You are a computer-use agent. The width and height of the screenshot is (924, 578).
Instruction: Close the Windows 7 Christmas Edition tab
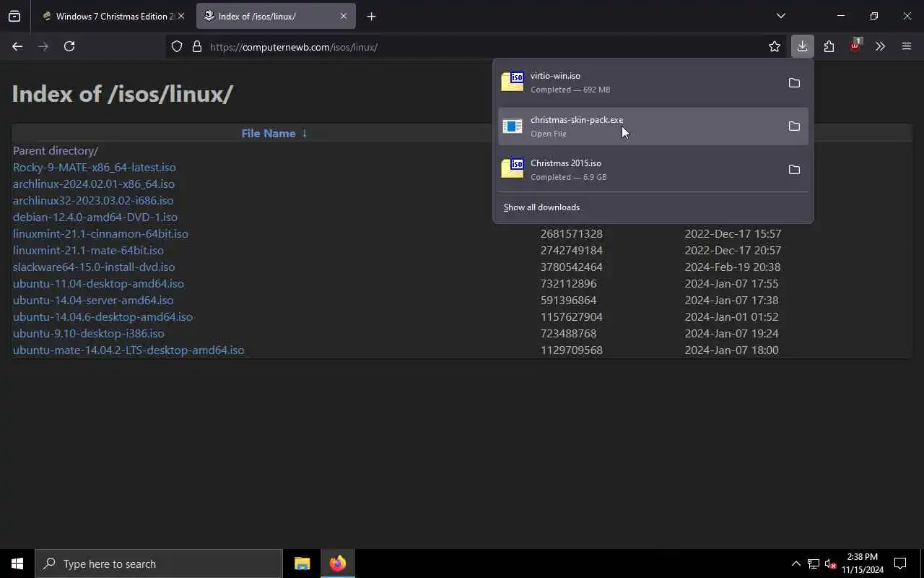pos(180,16)
